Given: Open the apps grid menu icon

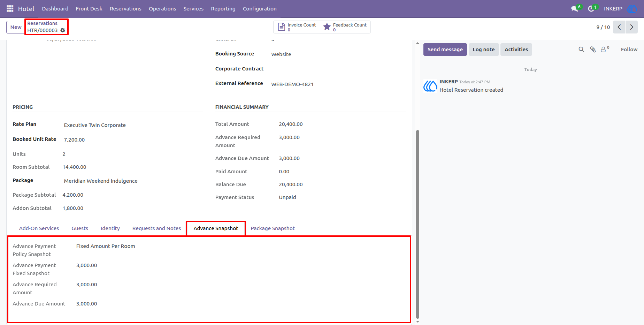Looking at the screenshot, I should 10,9.
